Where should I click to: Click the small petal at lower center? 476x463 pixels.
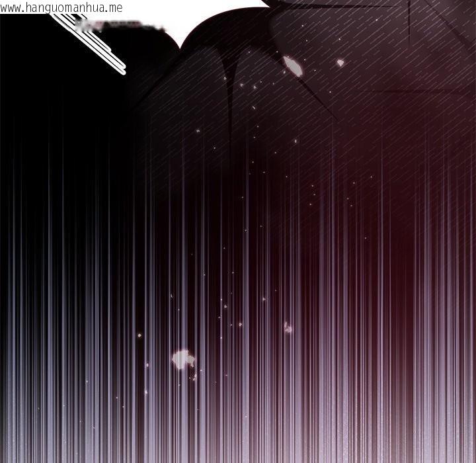pyautogui.click(x=288, y=327)
